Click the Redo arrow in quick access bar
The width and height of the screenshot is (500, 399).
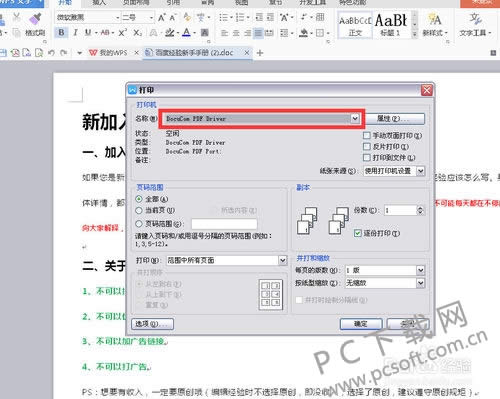[x=64, y=53]
